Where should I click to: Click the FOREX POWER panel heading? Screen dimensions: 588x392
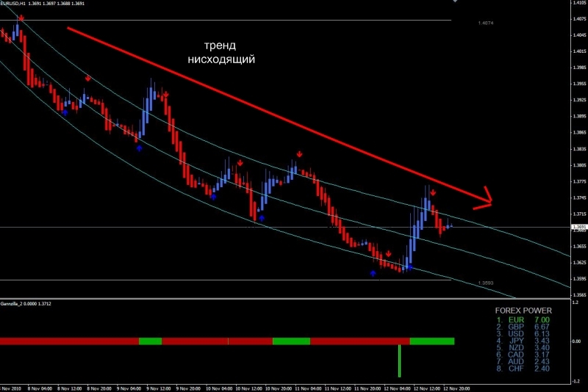point(523,311)
